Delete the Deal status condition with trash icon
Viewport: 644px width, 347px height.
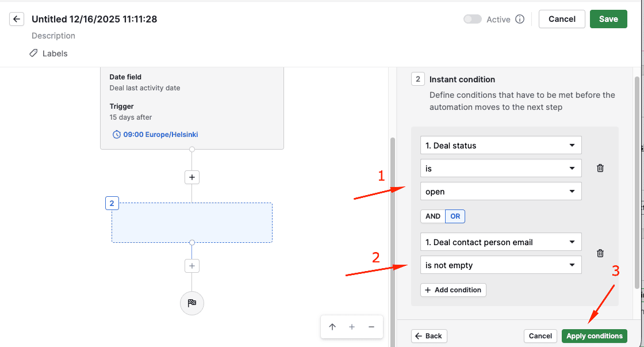(600, 168)
